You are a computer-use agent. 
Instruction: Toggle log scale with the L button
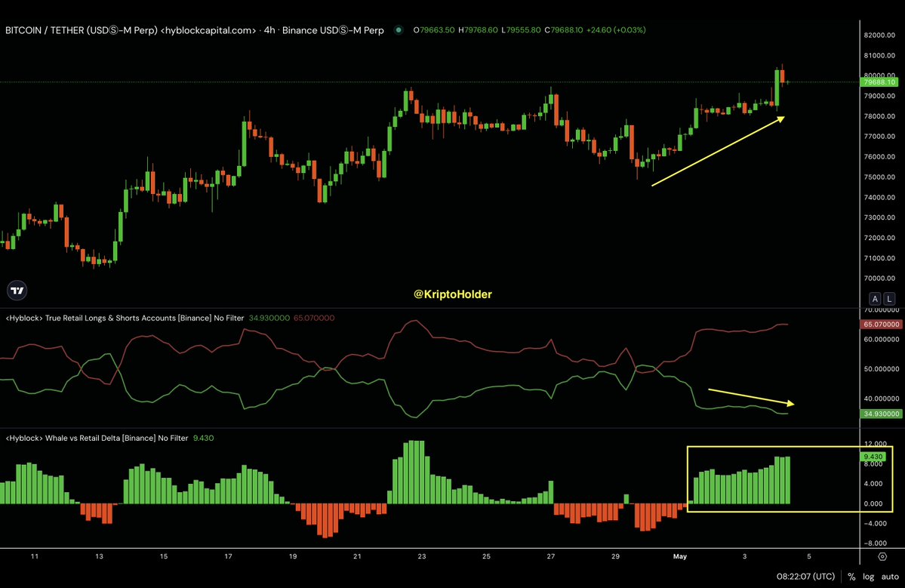point(889,298)
